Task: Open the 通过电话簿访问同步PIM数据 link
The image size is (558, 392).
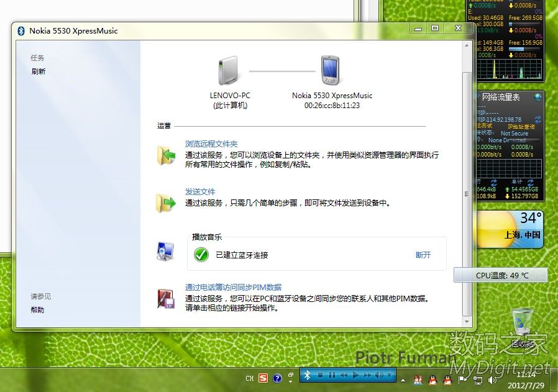Action: coord(233,287)
